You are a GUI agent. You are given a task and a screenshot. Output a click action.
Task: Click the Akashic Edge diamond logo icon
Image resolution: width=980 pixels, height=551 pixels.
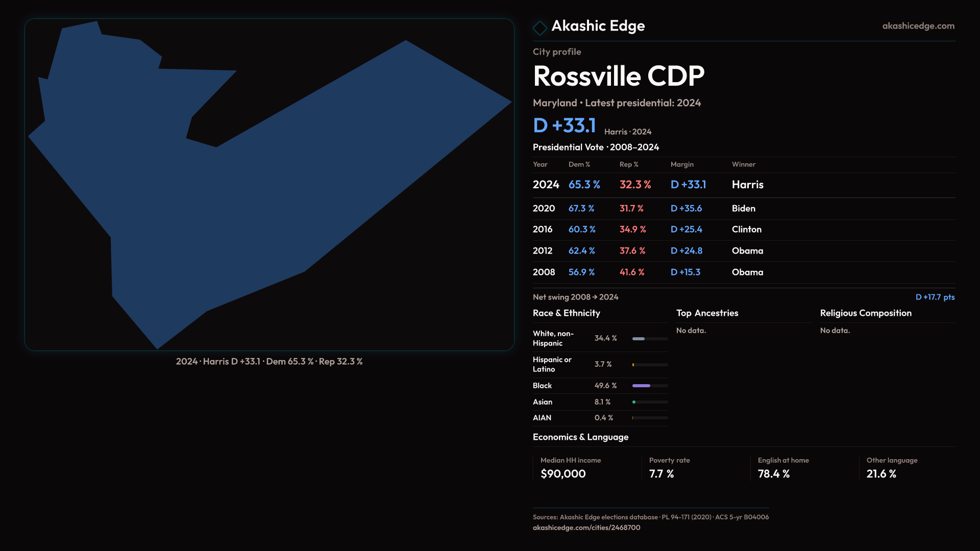[x=540, y=28]
